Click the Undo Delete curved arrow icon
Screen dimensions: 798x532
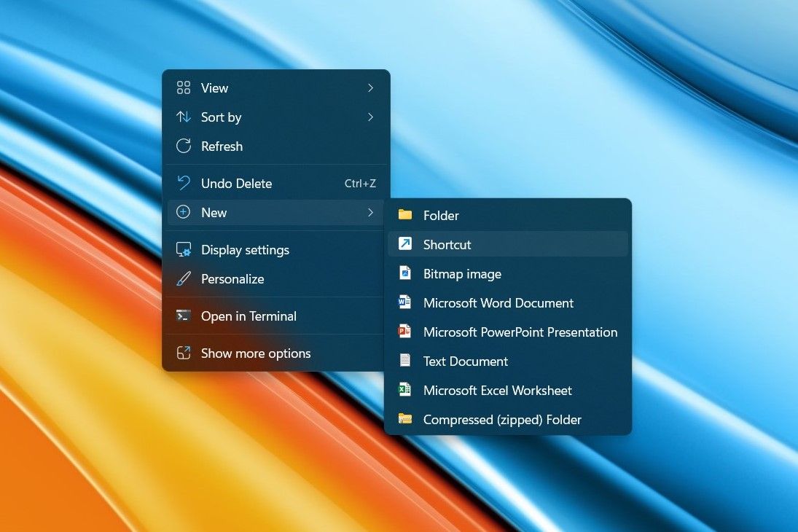(x=184, y=183)
